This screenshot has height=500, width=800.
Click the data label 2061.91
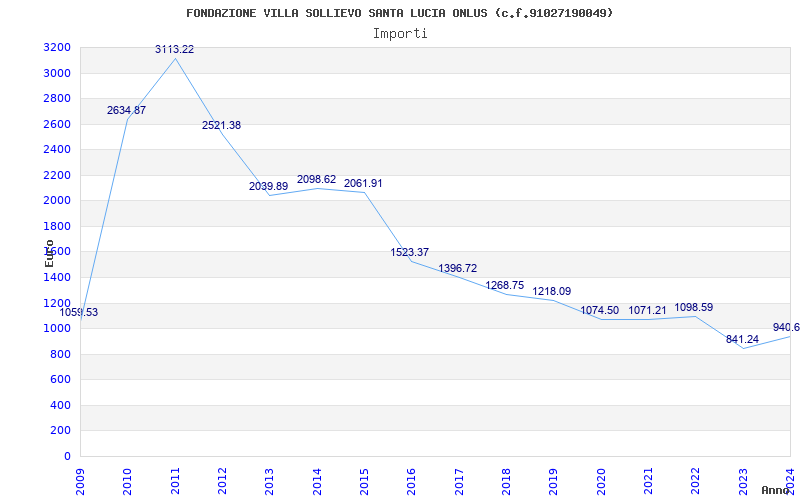tap(363, 184)
